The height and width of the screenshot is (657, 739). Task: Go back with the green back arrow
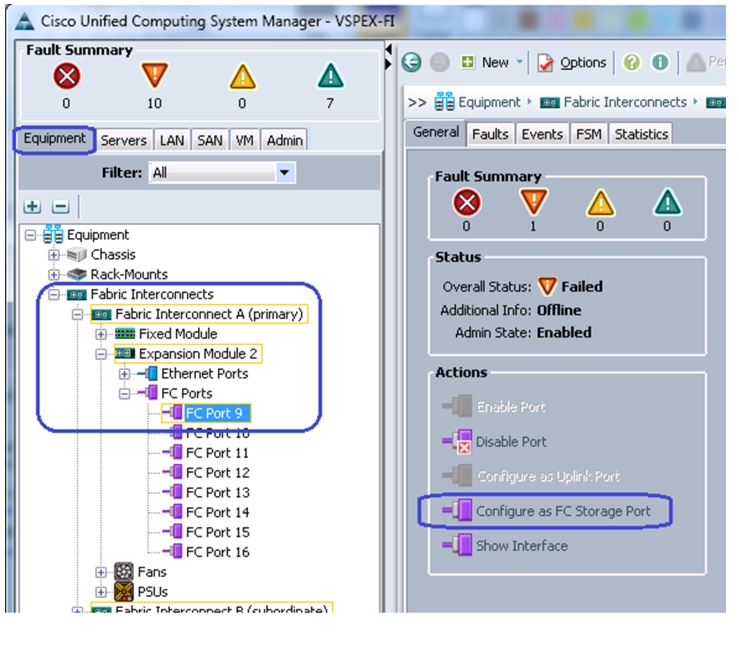coord(411,62)
